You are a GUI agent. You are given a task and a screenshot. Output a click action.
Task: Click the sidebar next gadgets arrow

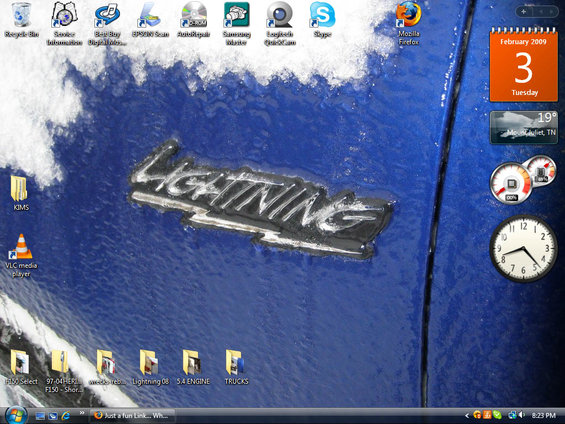click(551, 12)
